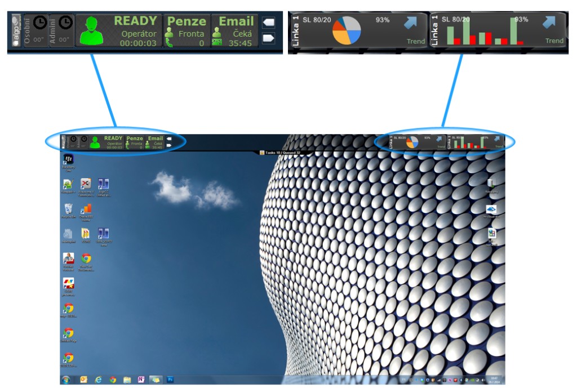Launch Internet Explorer from the taskbar

[98, 380]
